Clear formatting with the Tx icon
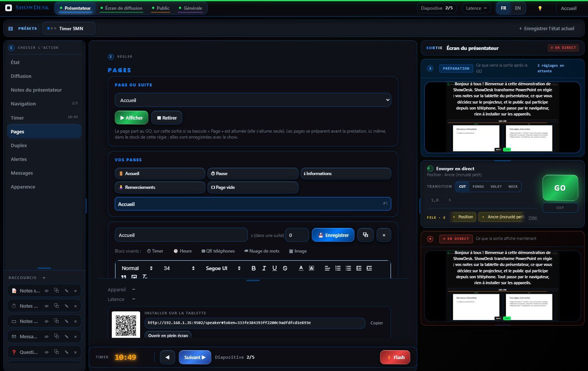This screenshot has width=588, height=371. 145,277
